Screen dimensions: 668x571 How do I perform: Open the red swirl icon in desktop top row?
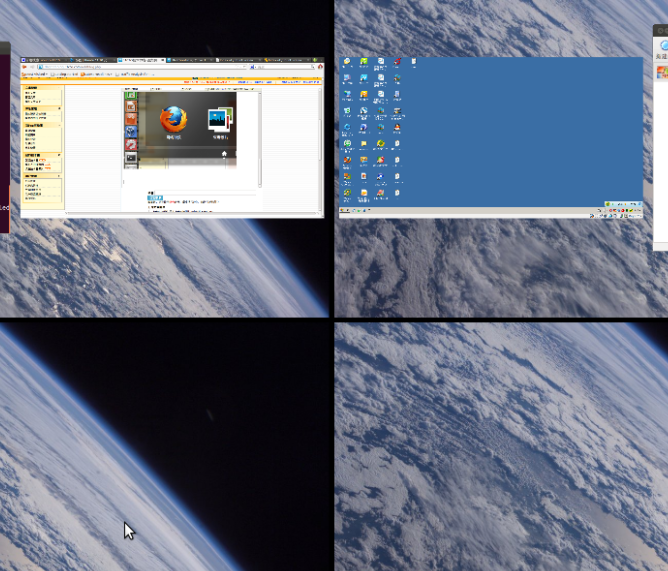pyautogui.click(x=397, y=61)
